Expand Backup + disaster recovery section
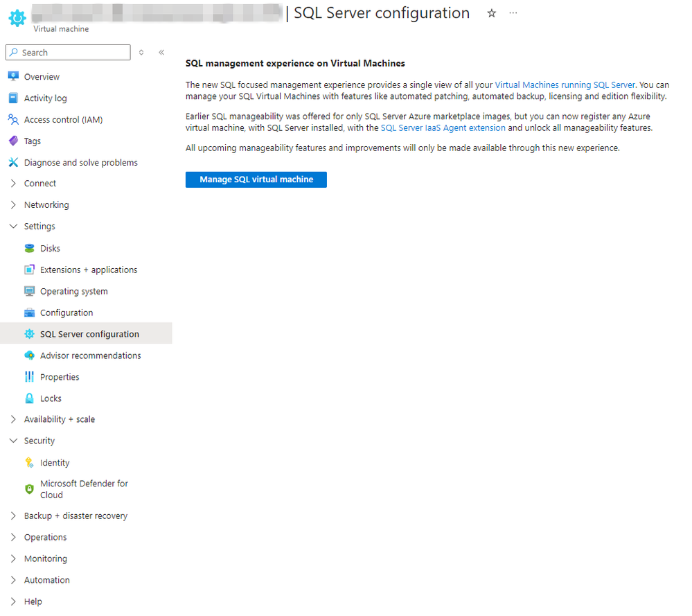Image resolution: width=692 pixels, height=616 pixels. click(x=13, y=516)
